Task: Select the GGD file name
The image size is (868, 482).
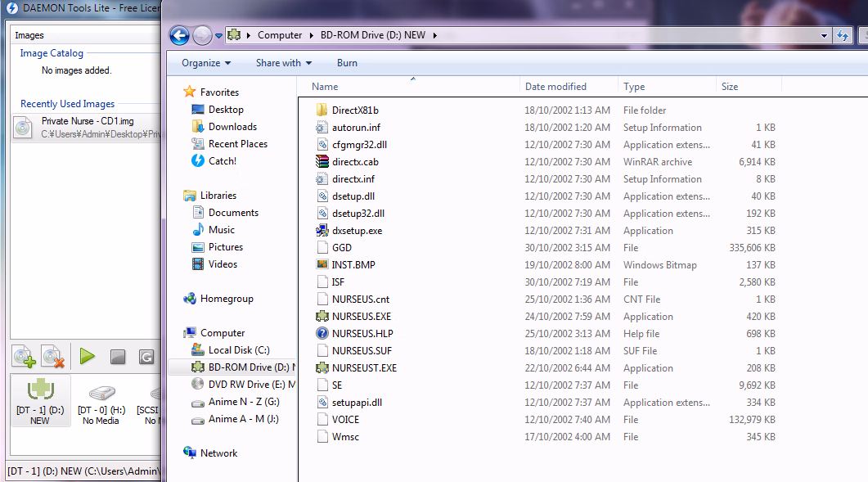Action: tap(341, 248)
